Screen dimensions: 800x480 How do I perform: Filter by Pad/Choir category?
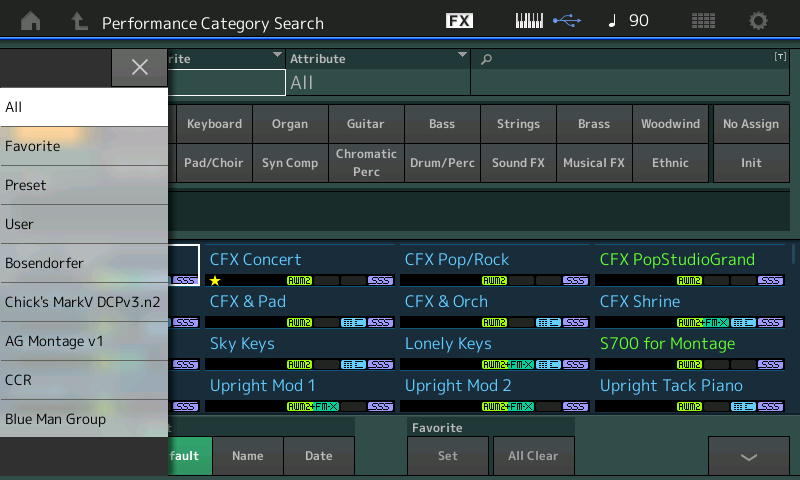tap(214, 163)
